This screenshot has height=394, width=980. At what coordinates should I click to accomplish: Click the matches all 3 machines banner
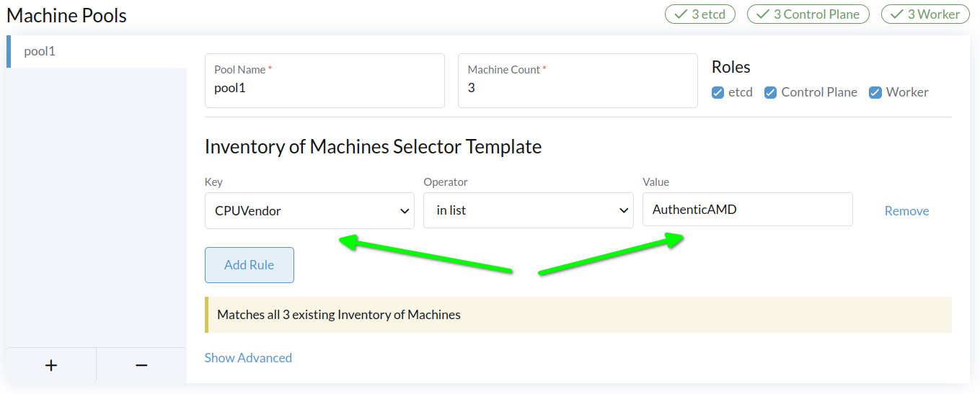[578, 315]
